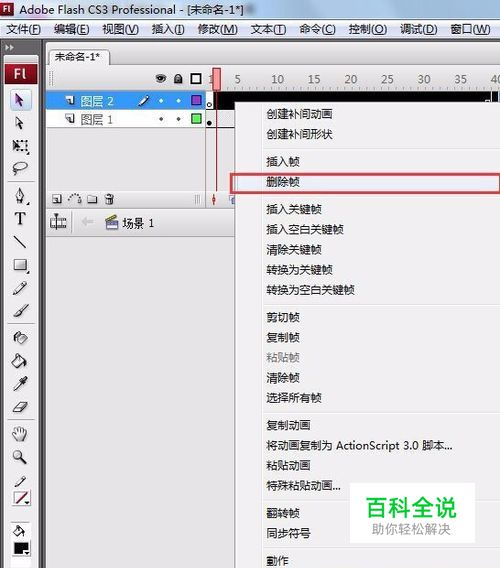
Task: Click the Delete Layer trash icon
Action: (x=109, y=199)
